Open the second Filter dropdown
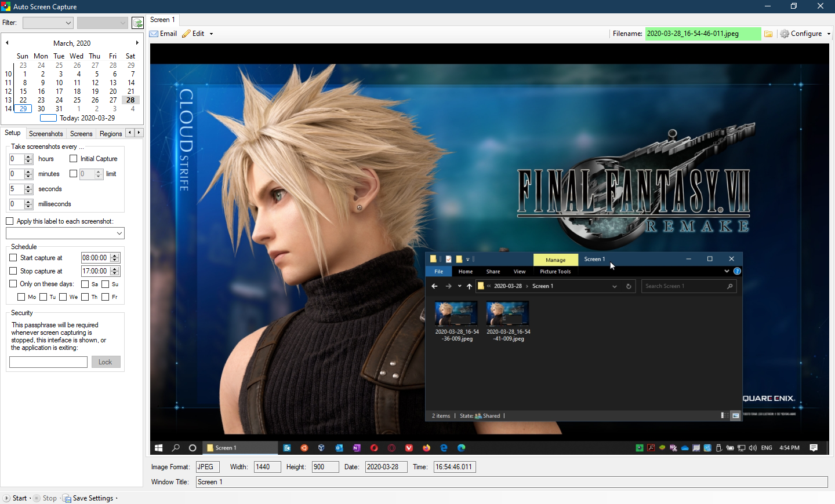 (x=102, y=23)
